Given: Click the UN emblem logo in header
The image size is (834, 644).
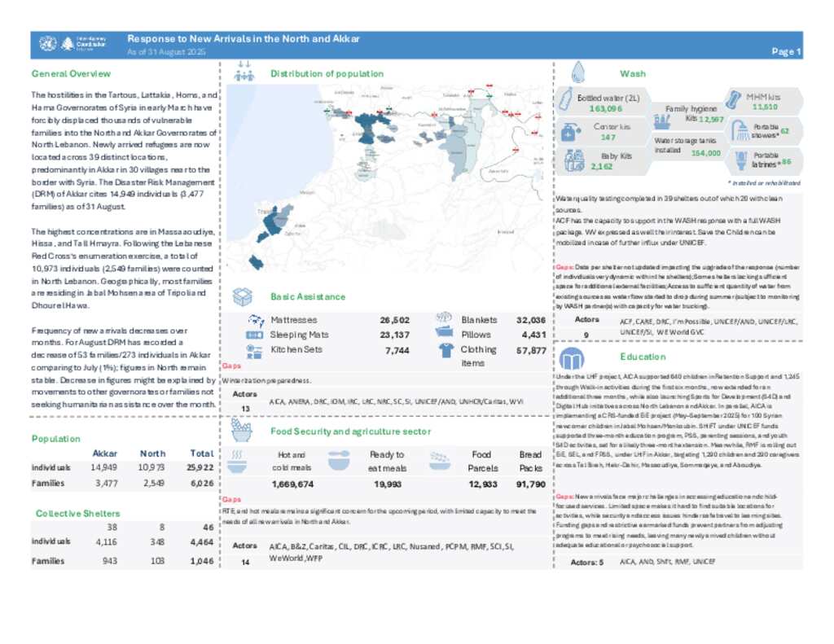Looking at the screenshot, I should (x=47, y=44).
